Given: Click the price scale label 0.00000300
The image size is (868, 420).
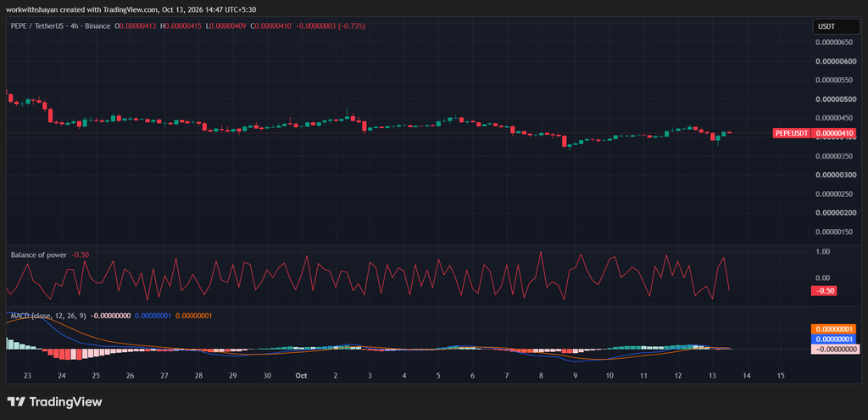Looking at the screenshot, I should pyautogui.click(x=835, y=175).
